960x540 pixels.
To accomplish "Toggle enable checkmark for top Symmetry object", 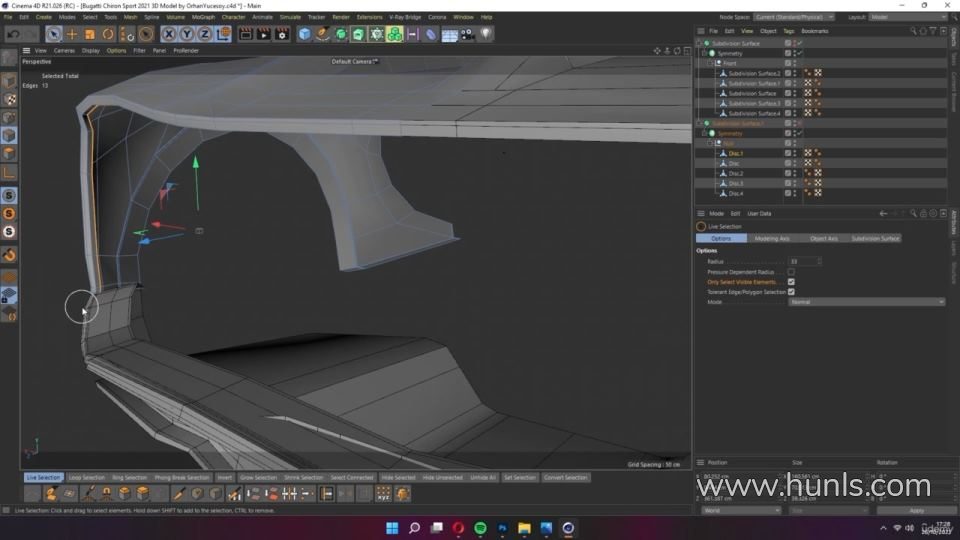I will pyautogui.click(x=800, y=53).
